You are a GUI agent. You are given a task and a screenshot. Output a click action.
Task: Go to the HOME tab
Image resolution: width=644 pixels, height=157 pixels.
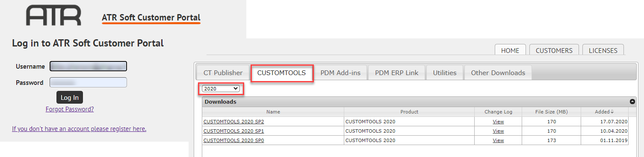coord(510,50)
